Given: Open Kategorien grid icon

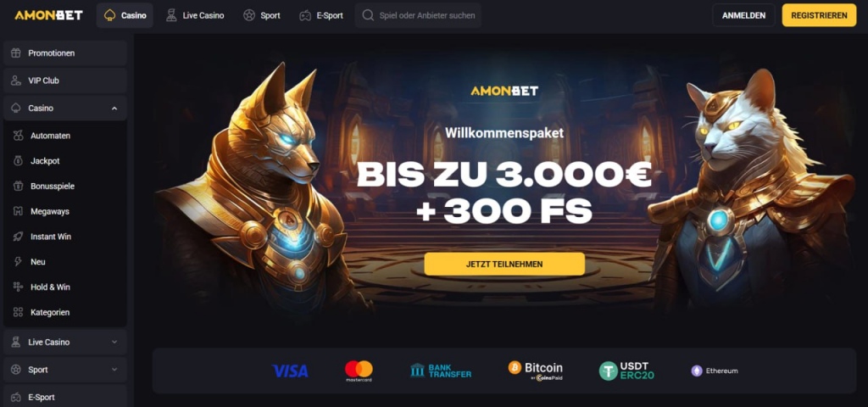Looking at the screenshot, I should coord(19,312).
